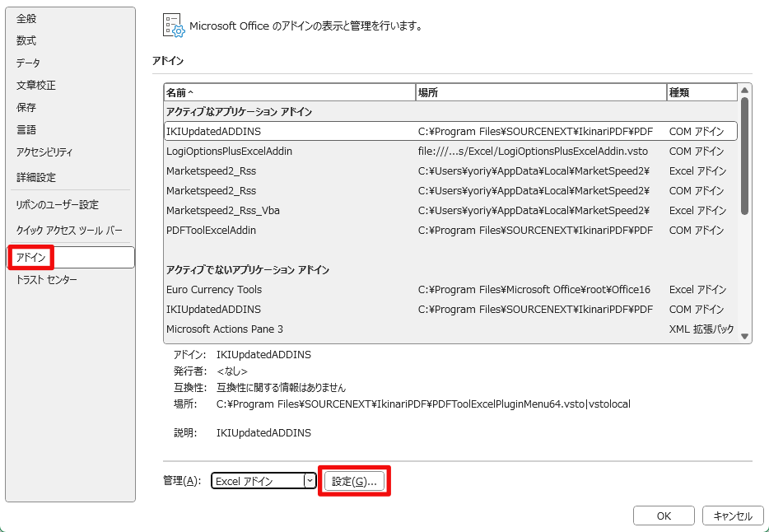The image size is (769, 532).
Task: Open トラスト センター category
Action: [47, 280]
